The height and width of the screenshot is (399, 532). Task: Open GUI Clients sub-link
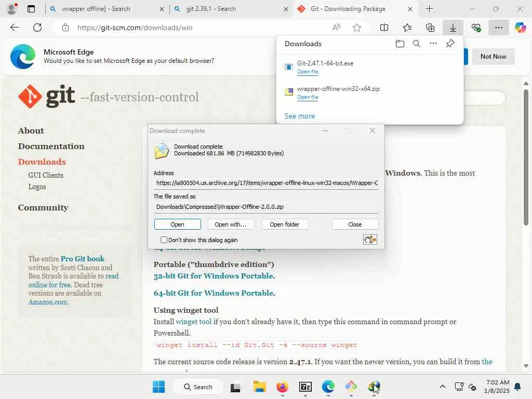click(46, 175)
